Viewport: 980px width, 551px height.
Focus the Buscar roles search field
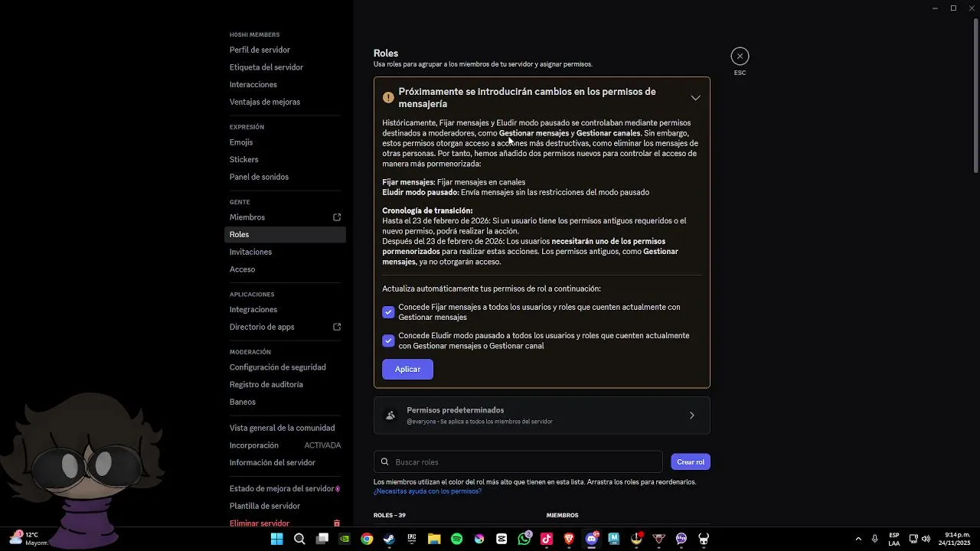tap(518, 462)
